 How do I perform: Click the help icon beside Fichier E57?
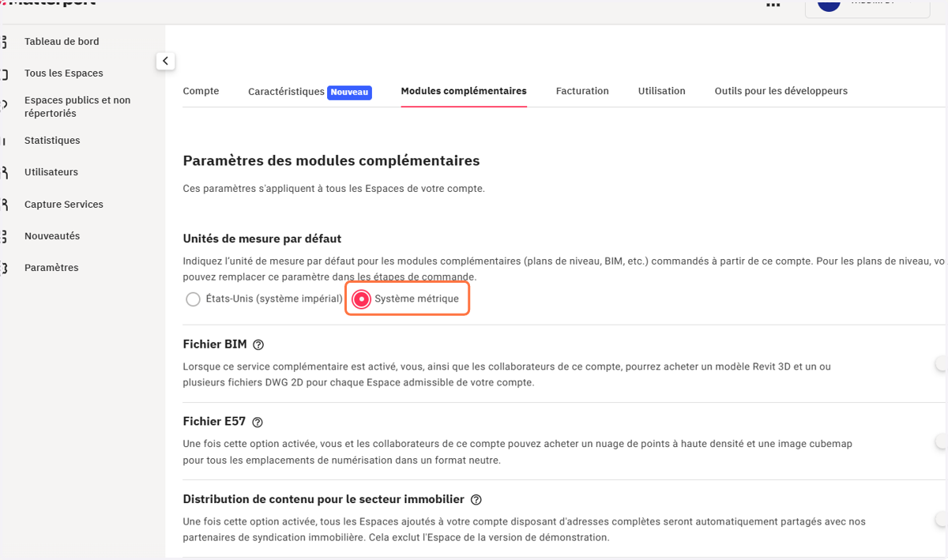pos(257,423)
